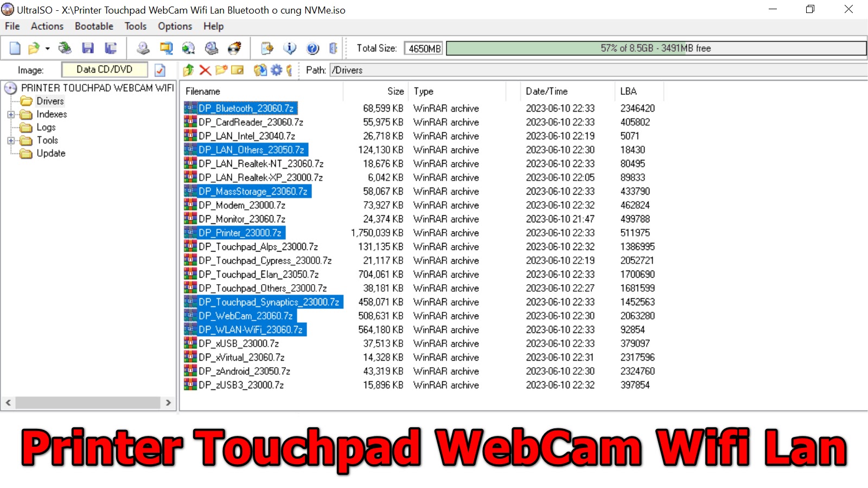Click the red X delete icon
The width and height of the screenshot is (868, 488).
(205, 70)
